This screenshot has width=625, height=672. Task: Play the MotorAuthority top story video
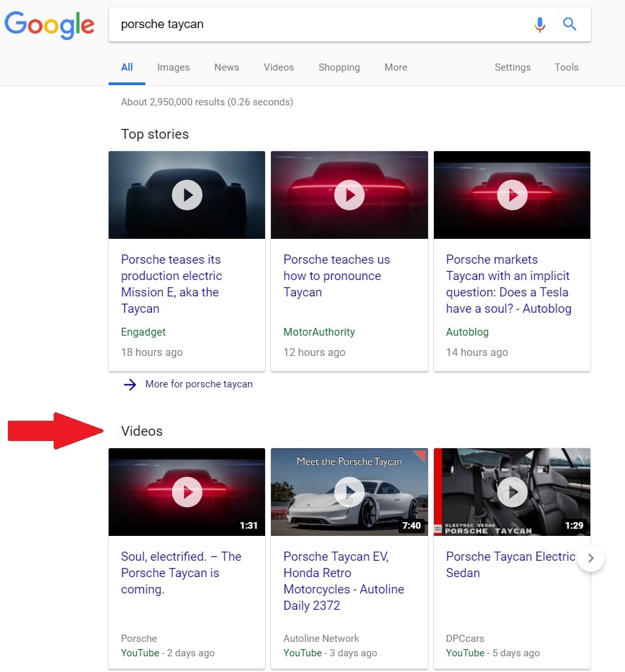tap(349, 195)
